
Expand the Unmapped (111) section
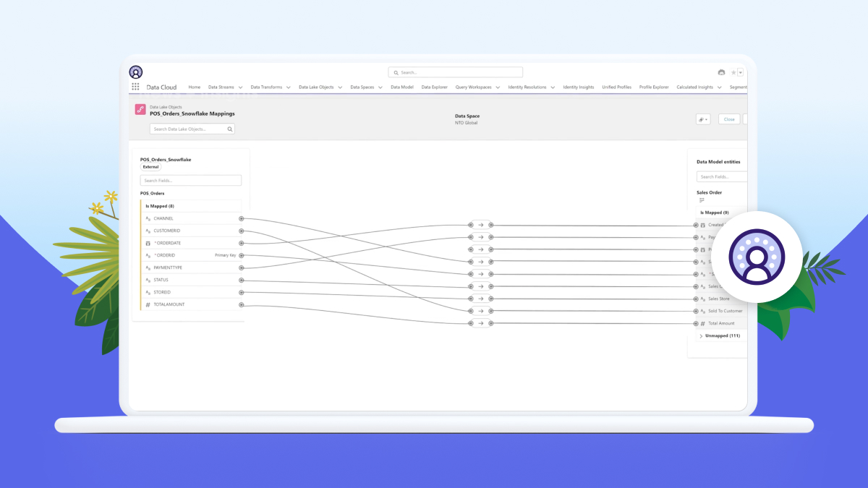701,336
